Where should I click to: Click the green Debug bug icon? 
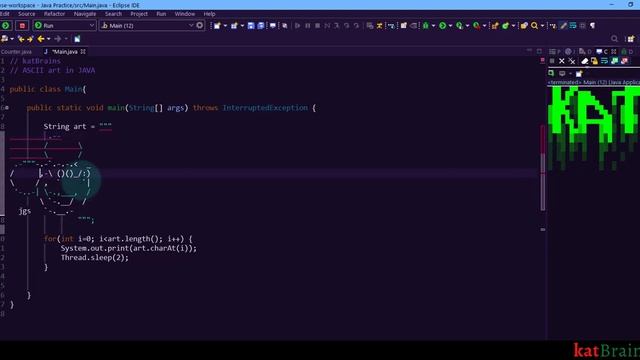[x=426, y=26]
